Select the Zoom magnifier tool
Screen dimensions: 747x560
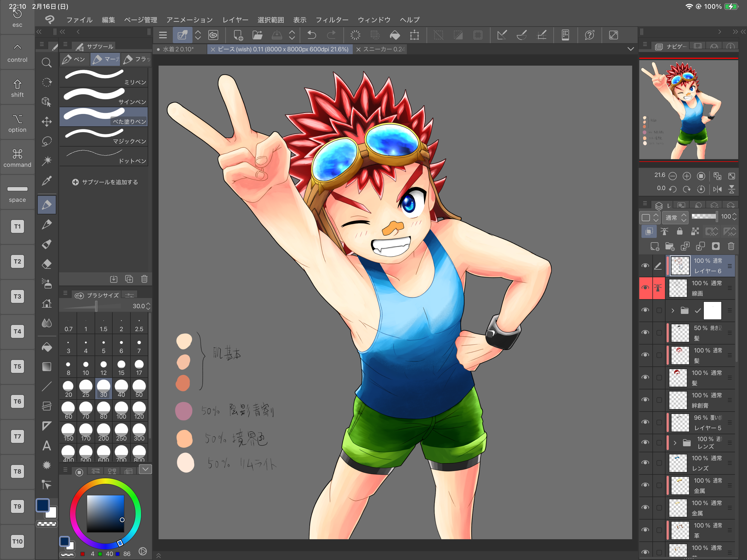46,63
